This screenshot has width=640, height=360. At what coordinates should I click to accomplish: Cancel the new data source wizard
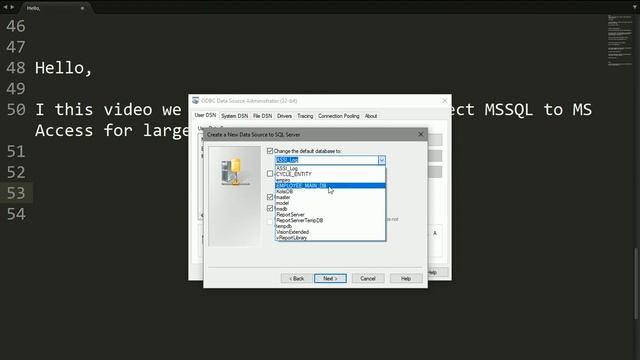[x=368, y=278]
